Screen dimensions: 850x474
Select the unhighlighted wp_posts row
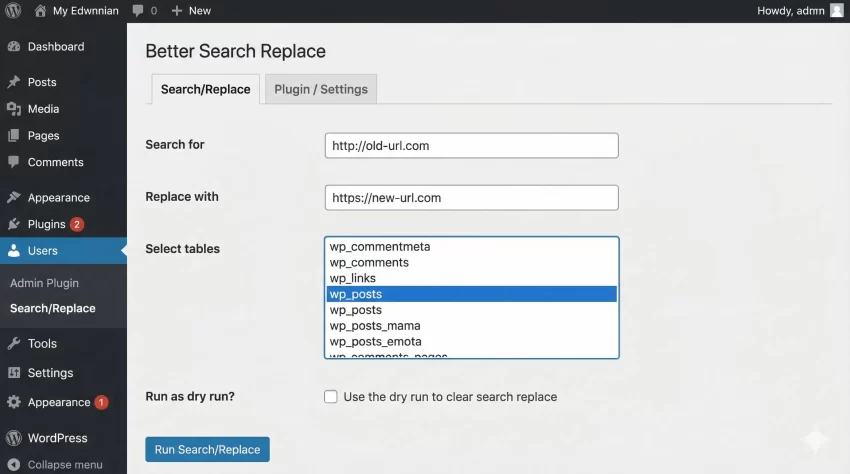coord(472,310)
